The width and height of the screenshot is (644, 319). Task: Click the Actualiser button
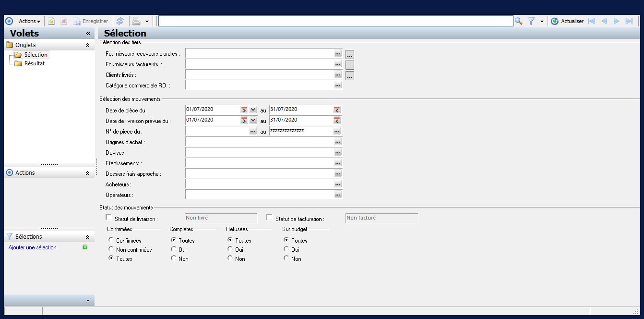[x=567, y=21]
